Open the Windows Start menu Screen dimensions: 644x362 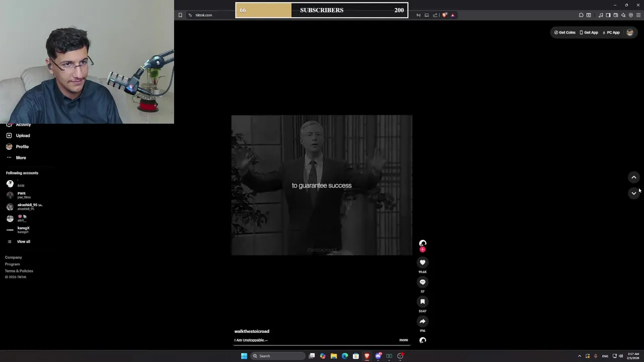(x=244, y=356)
